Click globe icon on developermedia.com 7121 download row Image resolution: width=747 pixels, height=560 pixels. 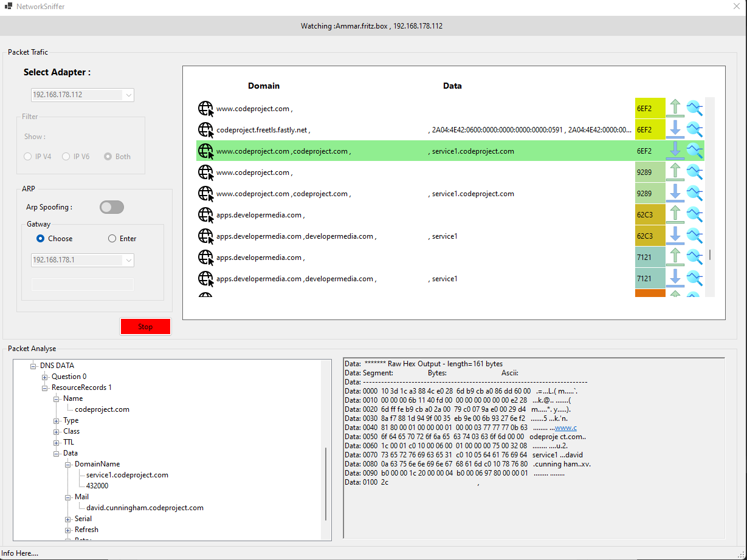tap(206, 278)
